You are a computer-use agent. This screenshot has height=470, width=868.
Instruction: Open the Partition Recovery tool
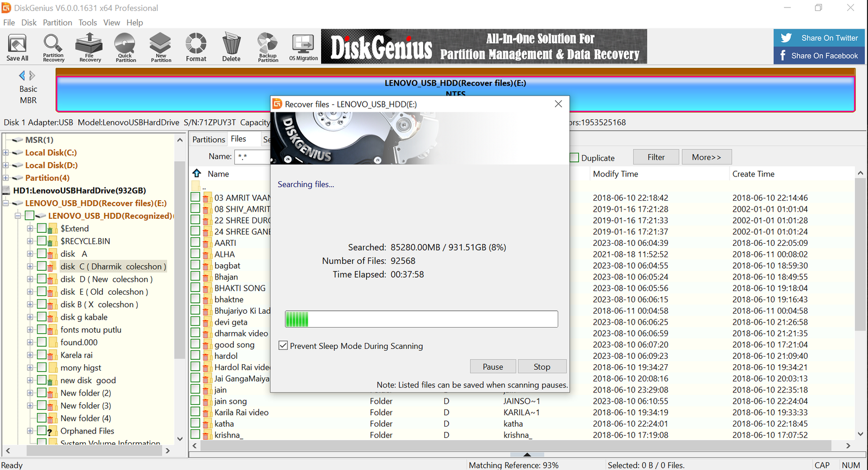pos(53,47)
